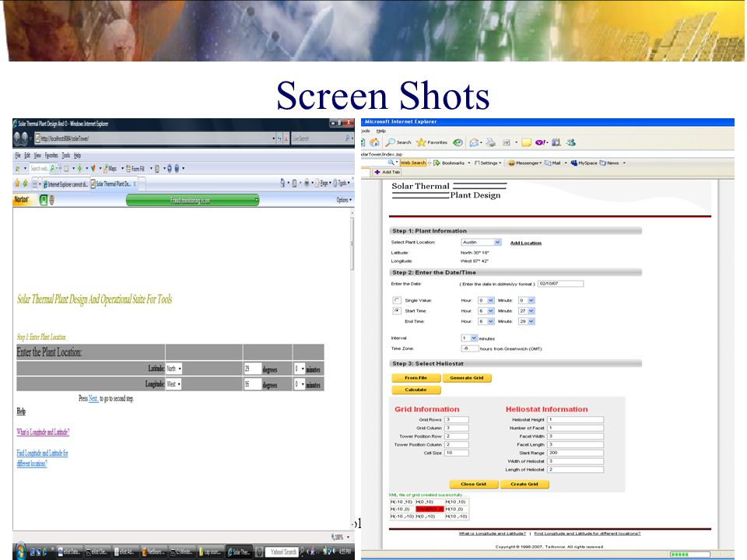
Task: Click the yellow note icon in the right browser toolbar
Action: (527, 142)
